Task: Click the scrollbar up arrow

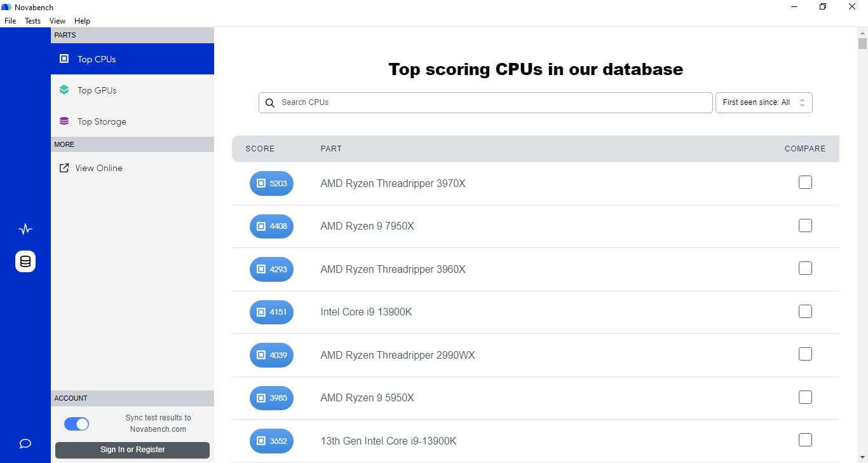Action: (862, 32)
